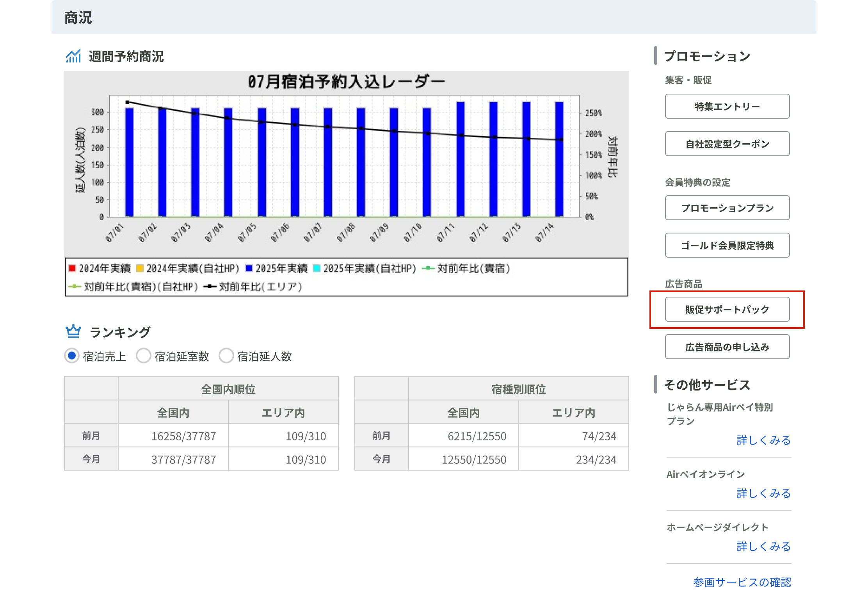Click the 参画サービスの確認 link

[742, 582]
